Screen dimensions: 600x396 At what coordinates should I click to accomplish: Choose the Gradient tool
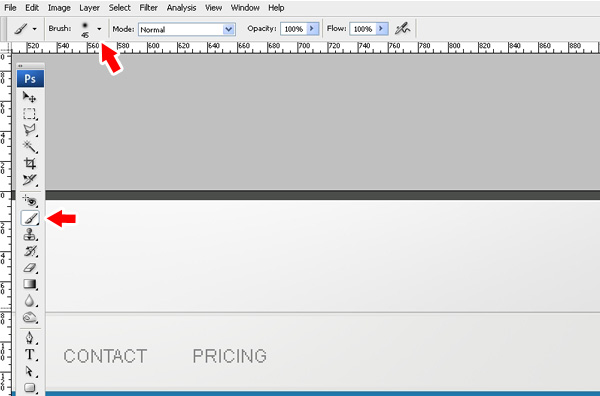pyautogui.click(x=29, y=284)
